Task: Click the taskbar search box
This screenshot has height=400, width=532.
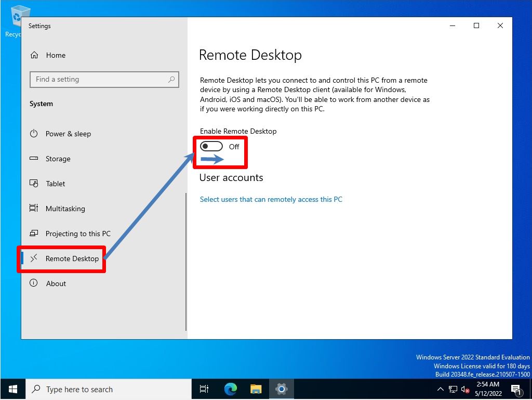Action: pyautogui.click(x=109, y=389)
